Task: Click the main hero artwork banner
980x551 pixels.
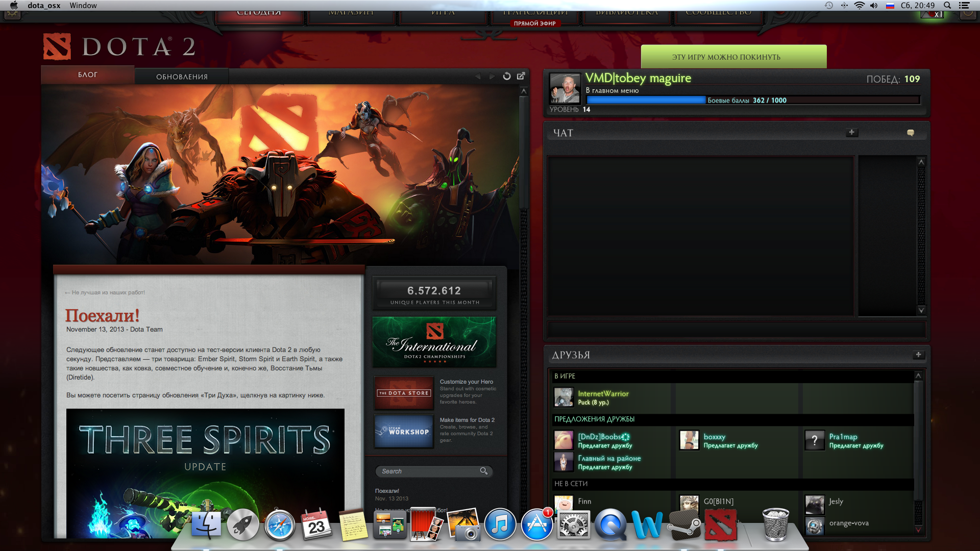Action: pyautogui.click(x=280, y=174)
